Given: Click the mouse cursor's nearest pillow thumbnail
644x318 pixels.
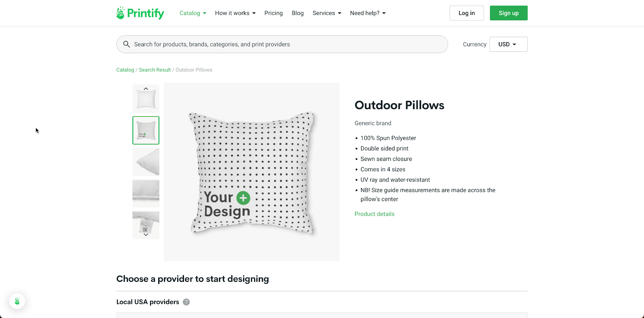Looking at the screenshot, I should pyautogui.click(x=146, y=130).
